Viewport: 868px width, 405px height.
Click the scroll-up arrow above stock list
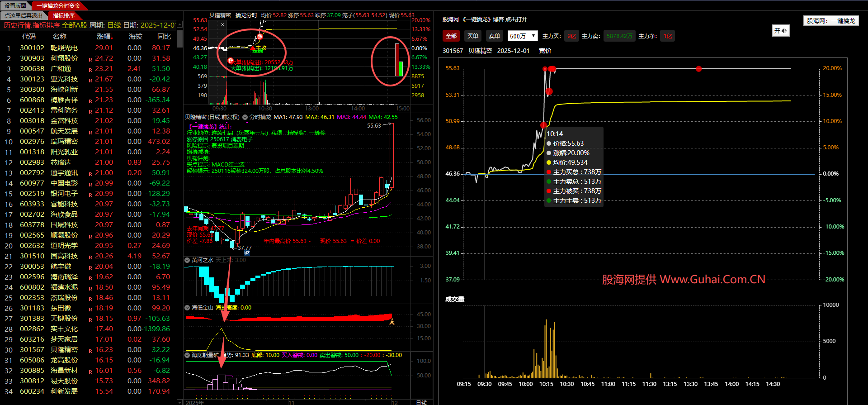(179, 24)
